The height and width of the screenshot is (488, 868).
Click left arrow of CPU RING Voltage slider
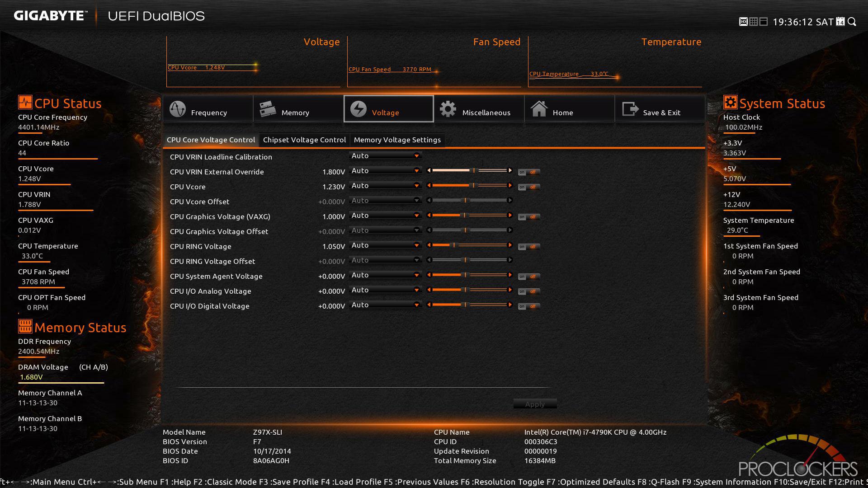tap(429, 245)
